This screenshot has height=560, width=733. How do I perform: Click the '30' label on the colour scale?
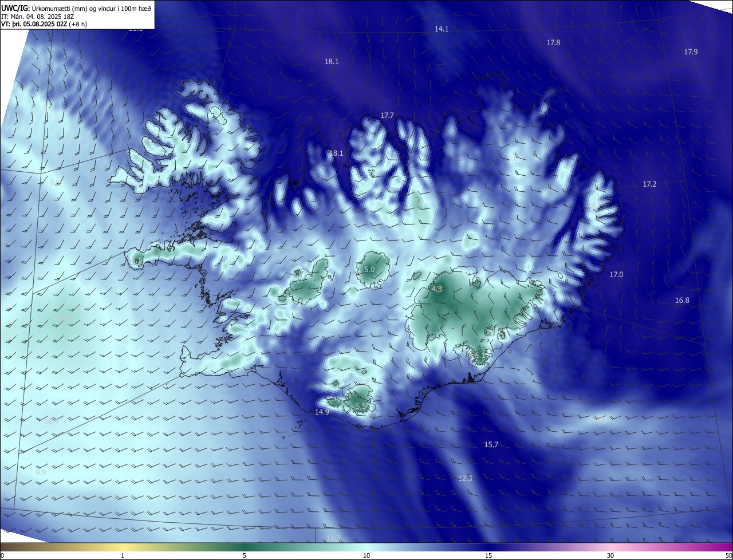(610, 555)
